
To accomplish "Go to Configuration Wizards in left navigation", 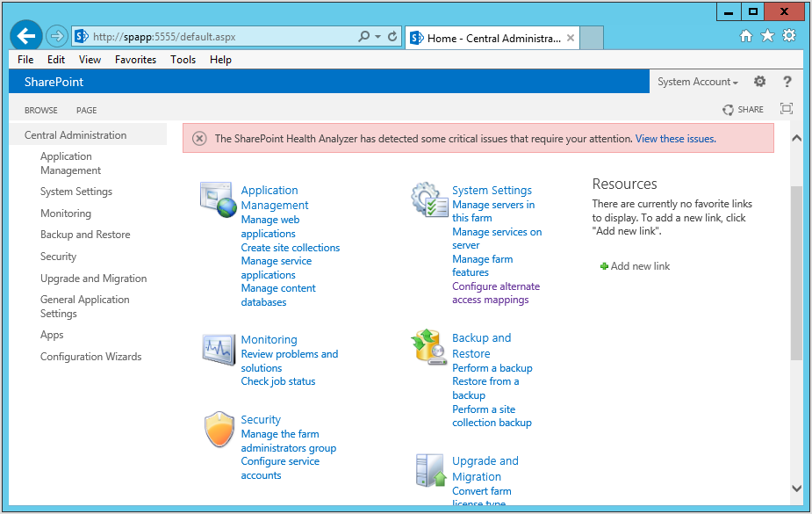I will [x=90, y=357].
